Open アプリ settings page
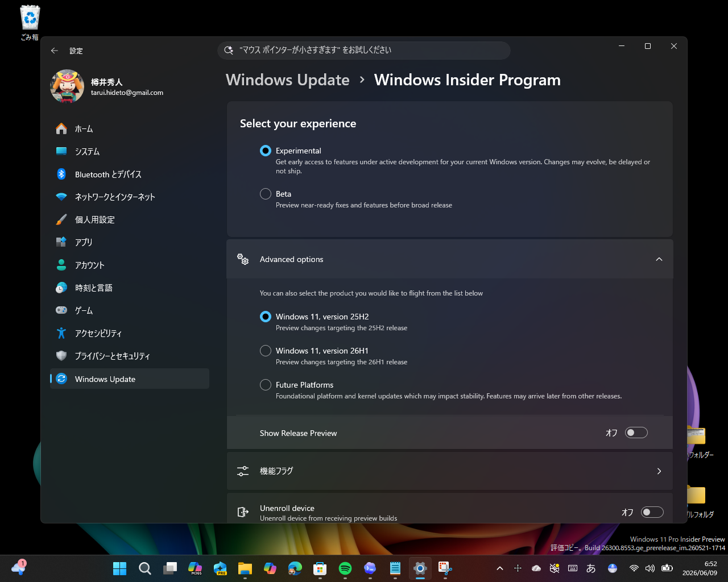The width and height of the screenshot is (728, 582). pyautogui.click(x=130, y=243)
